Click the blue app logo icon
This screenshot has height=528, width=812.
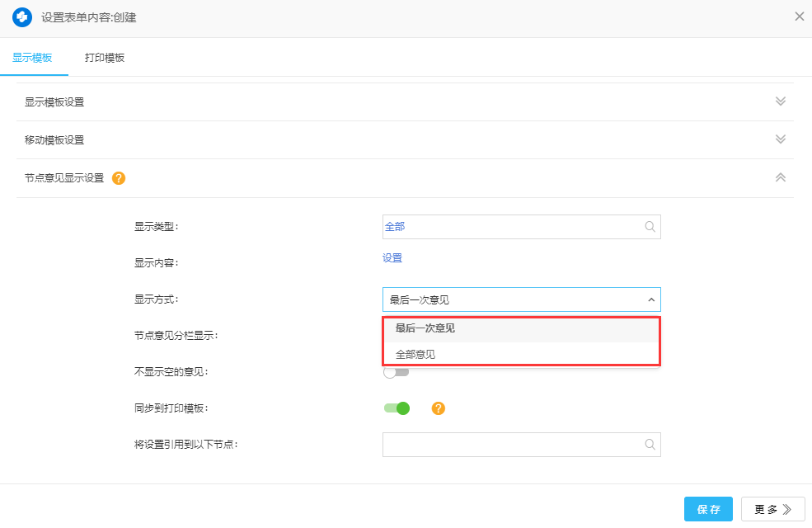click(22, 16)
